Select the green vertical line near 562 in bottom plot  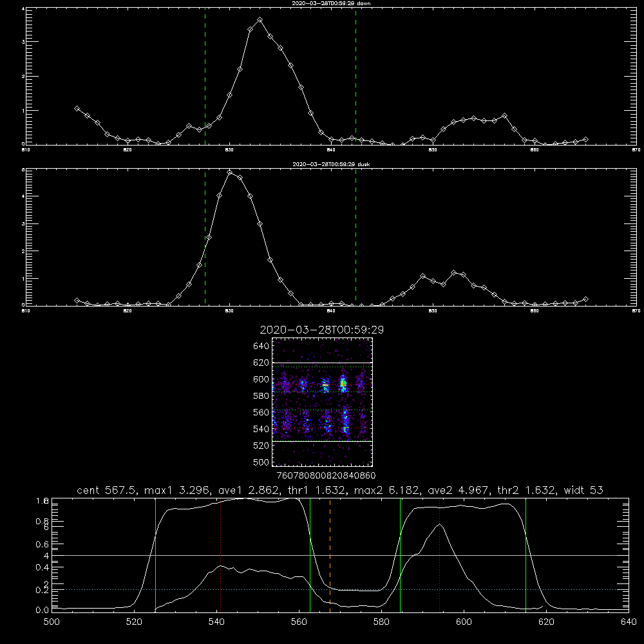[310, 554]
